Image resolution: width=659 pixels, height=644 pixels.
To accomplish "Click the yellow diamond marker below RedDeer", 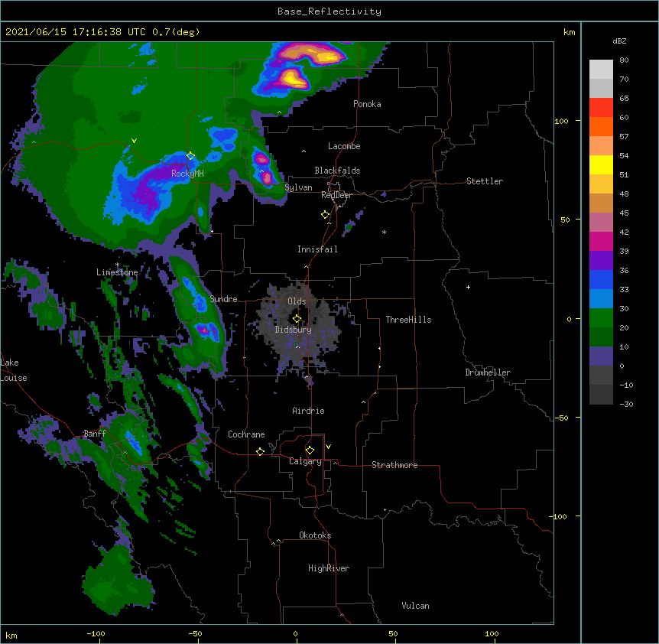I will pos(325,215).
